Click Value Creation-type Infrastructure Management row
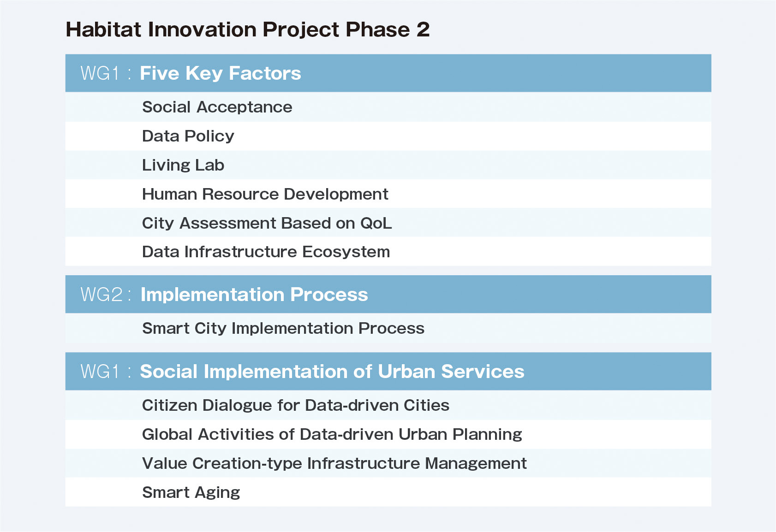 (x=388, y=463)
